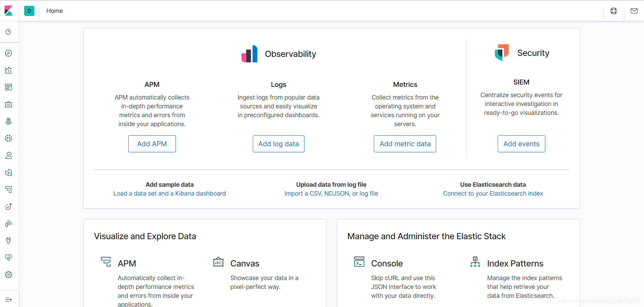
Task: Click the Kibana logo
Action: click(9, 11)
